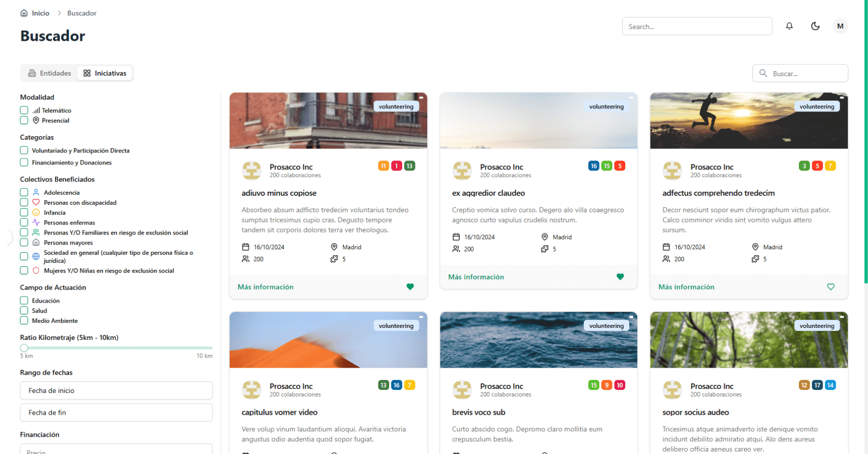The height and width of the screenshot is (454, 868).
Task: Click SDG badge 16 on 'ex aggredior claudeo'
Action: [593, 166]
